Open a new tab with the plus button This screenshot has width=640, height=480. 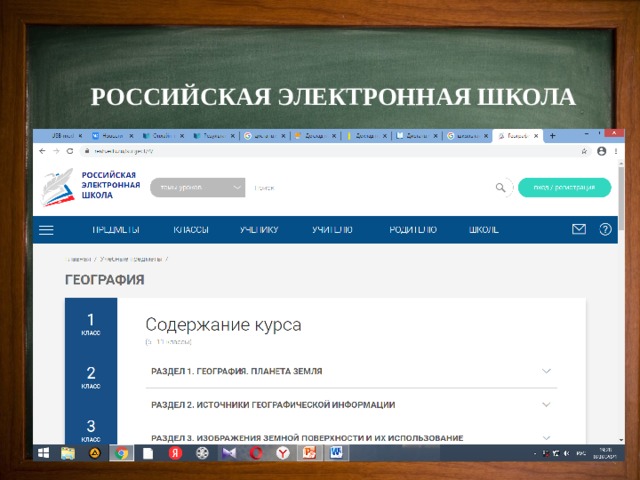[552, 136]
